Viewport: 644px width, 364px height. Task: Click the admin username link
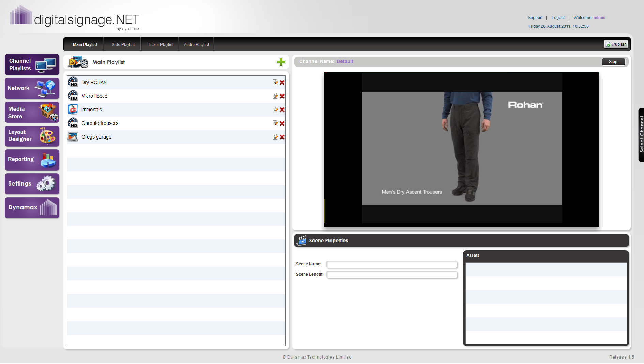599,18
